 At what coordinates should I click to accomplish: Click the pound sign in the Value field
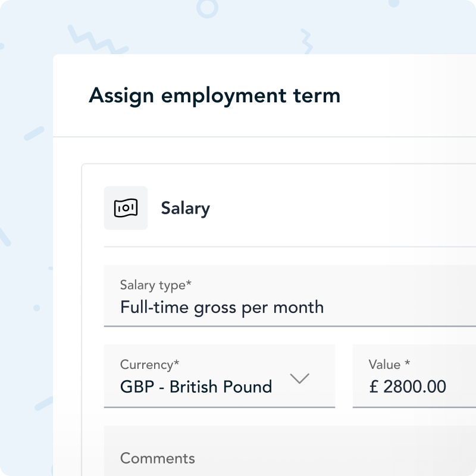(374, 387)
